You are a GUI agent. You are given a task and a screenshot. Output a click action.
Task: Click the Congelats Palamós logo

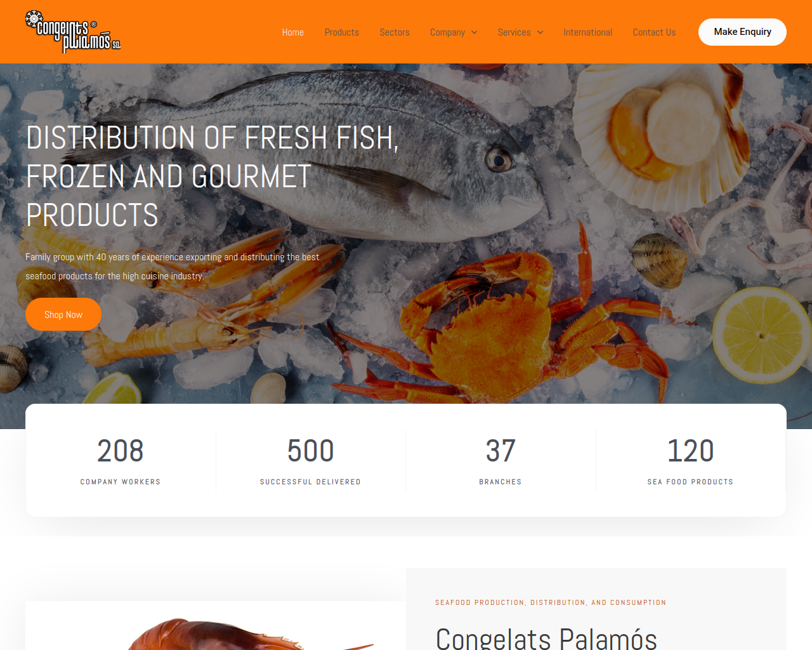[73, 31]
